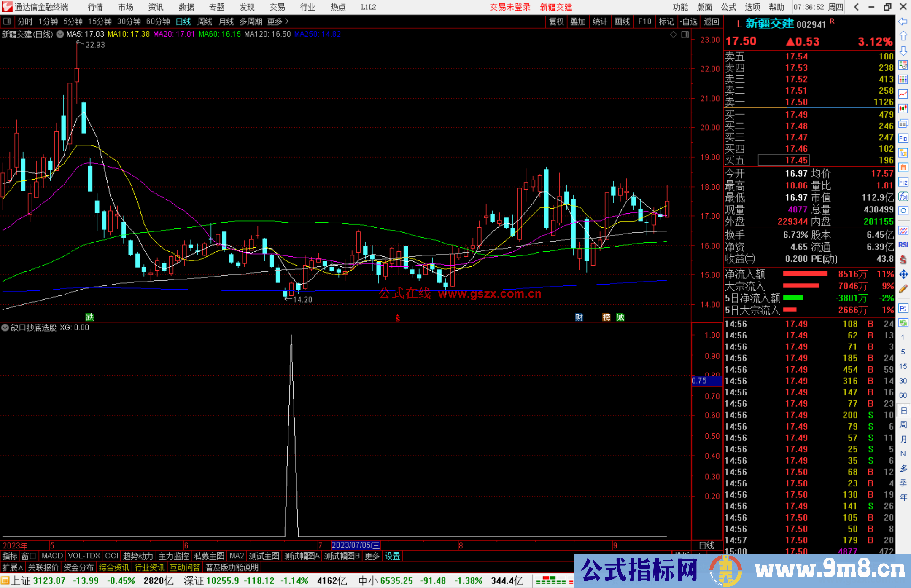Open the 交易 menu in top bar
Viewport: 911px width, 588px height.
pos(277,7)
